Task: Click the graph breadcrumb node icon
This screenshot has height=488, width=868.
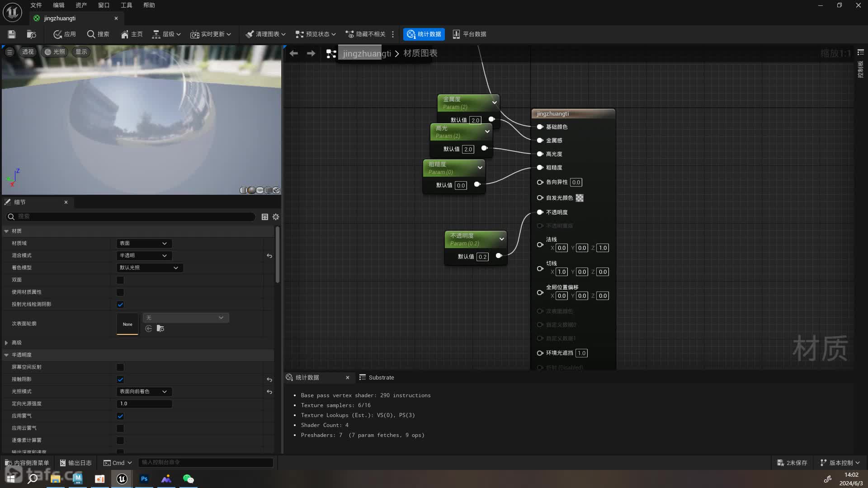Action: [331, 54]
